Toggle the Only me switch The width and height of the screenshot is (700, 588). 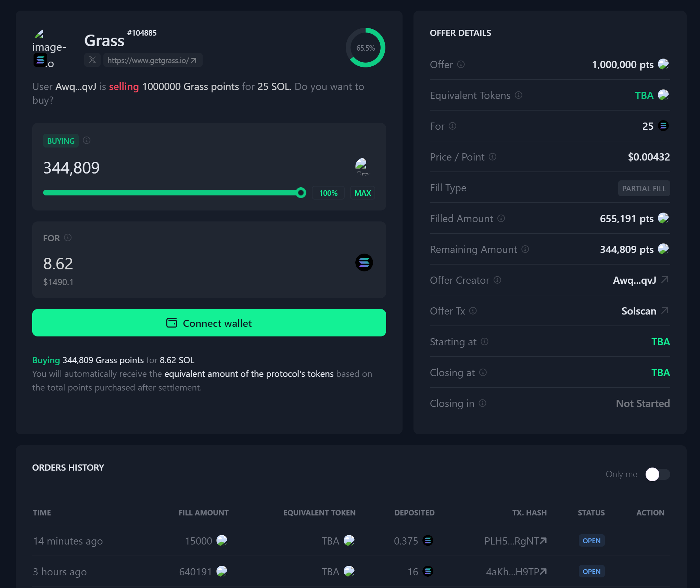(657, 474)
